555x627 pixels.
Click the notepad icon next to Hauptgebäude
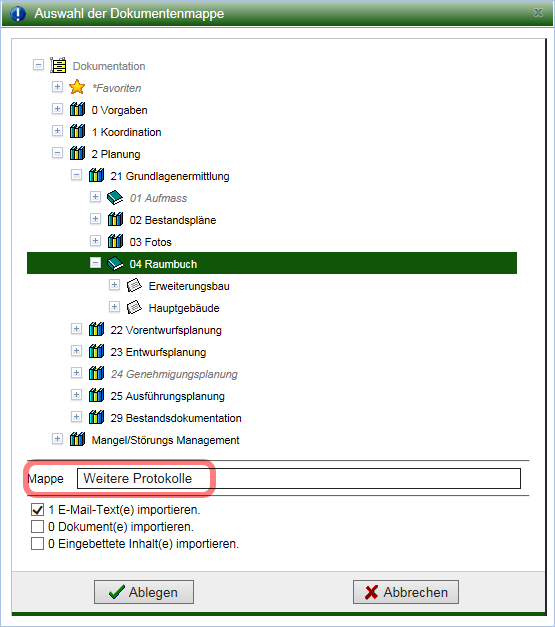[x=134, y=307]
